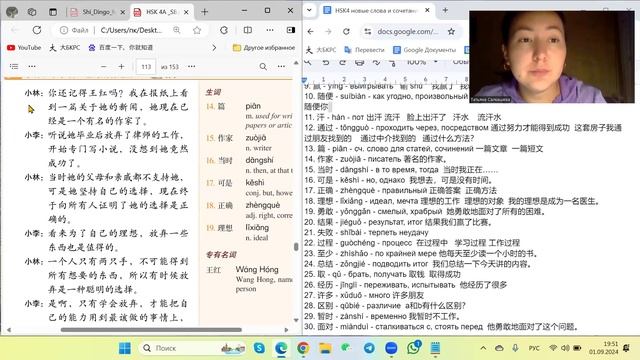Zoom in the PDF with plus button
Screen dimensions: 640x360
pyautogui.click(x=121, y=66)
